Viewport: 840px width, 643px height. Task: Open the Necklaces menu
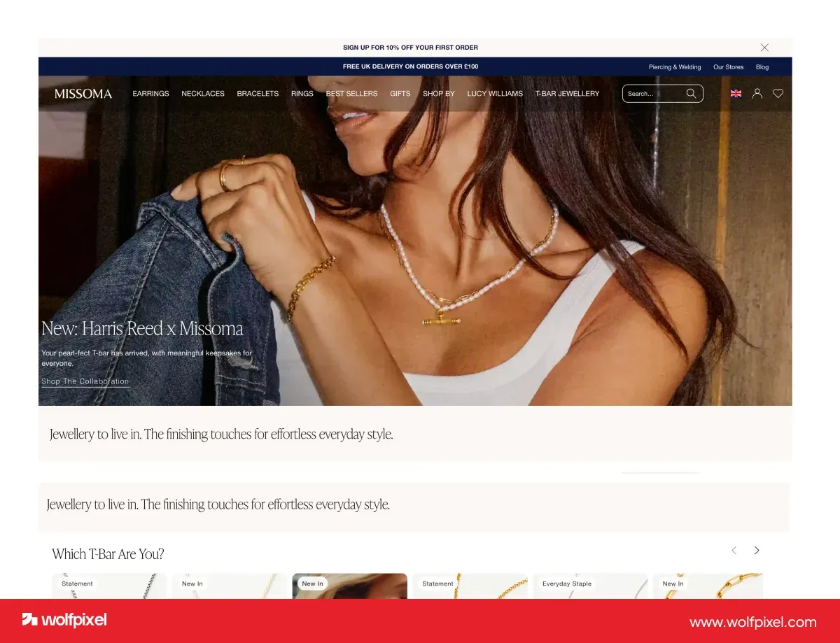click(203, 94)
